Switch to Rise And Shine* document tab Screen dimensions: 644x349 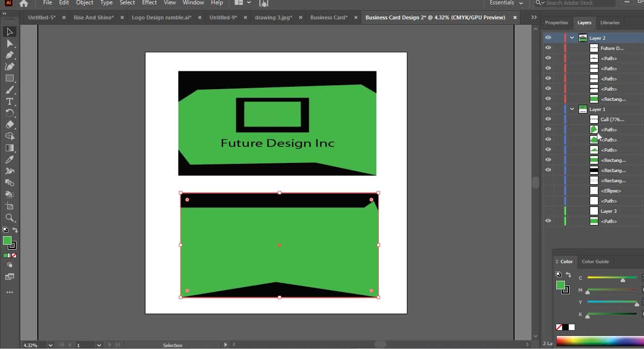pos(94,17)
